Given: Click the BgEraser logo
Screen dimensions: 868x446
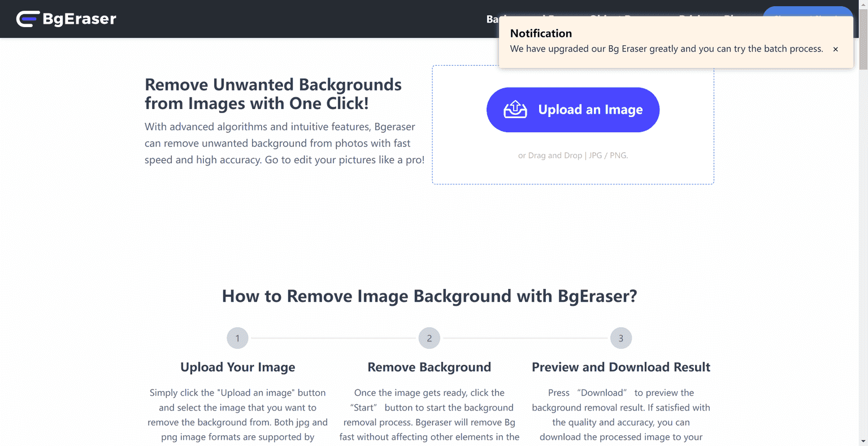Looking at the screenshot, I should (66, 19).
